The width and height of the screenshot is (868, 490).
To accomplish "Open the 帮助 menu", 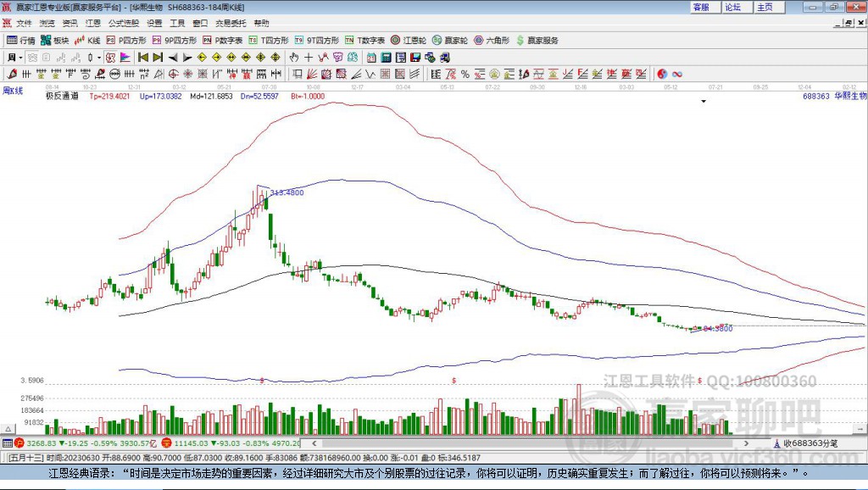I will (261, 23).
